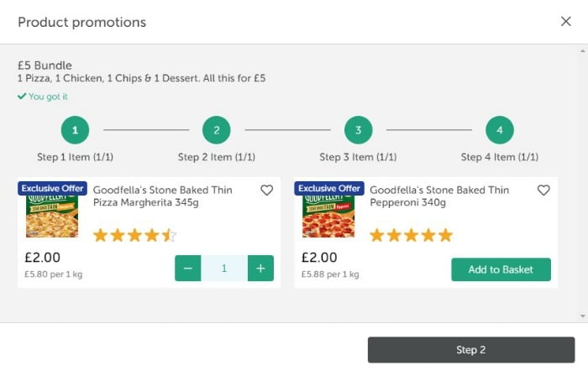Image resolution: width=588 pixels, height=376 pixels.
Task: Click the scrollbar down arrow
Action: [582, 316]
